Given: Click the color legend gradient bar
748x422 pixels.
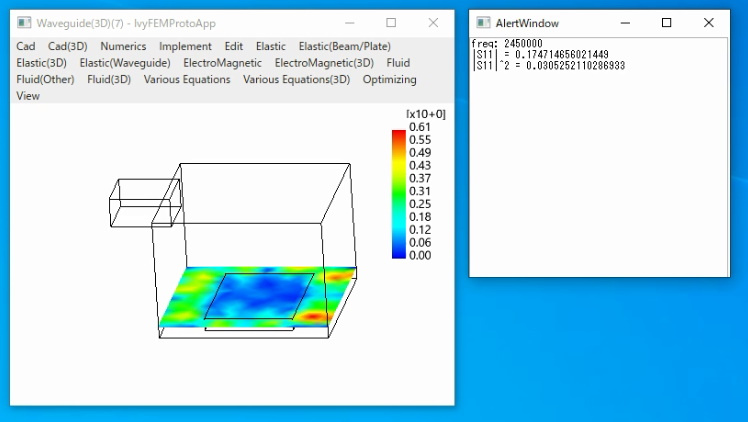Looking at the screenshot, I should point(399,194).
